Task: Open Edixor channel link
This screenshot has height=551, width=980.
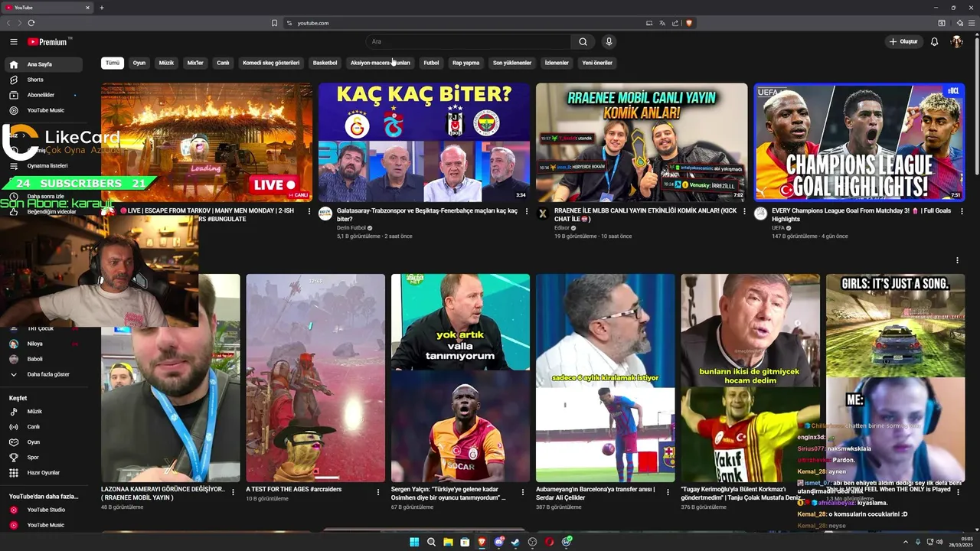Action: (x=562, y=228)
